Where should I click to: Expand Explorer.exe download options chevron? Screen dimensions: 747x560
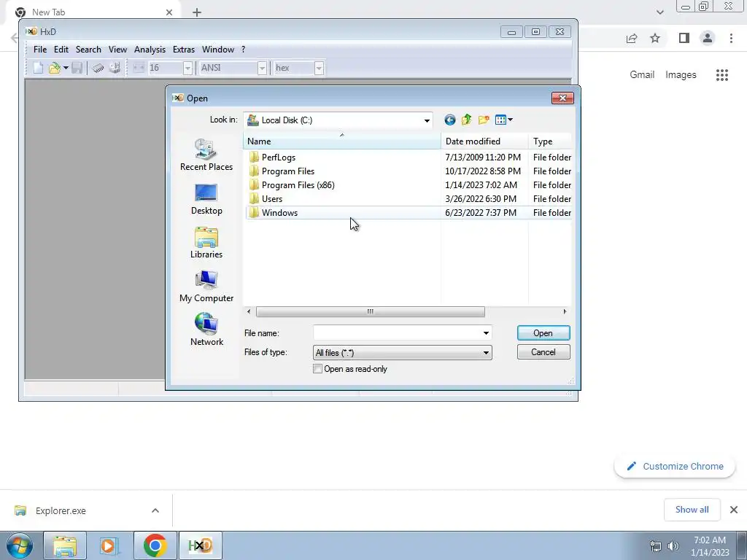(155, 510)
